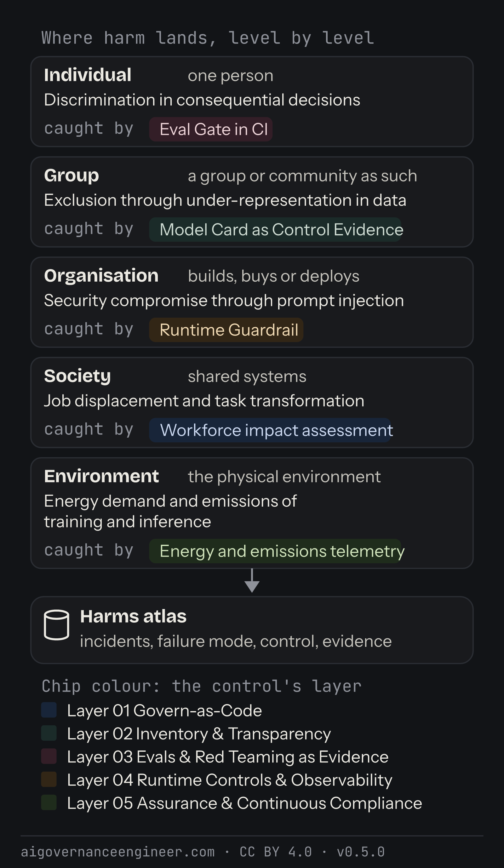Click the Layer 02 Inventory & Transparency swatch
This screenshot has height=868, width=504.
coord(49,733)
